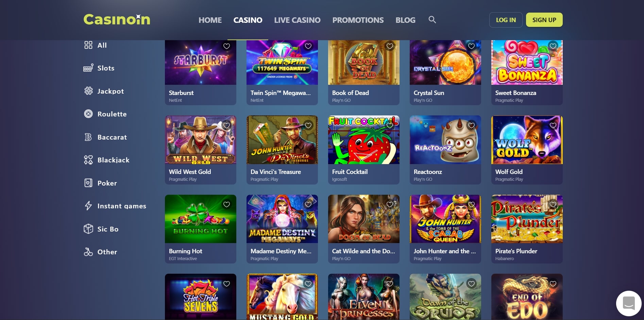Click the yellow Sign Up button

click(544, 20)
